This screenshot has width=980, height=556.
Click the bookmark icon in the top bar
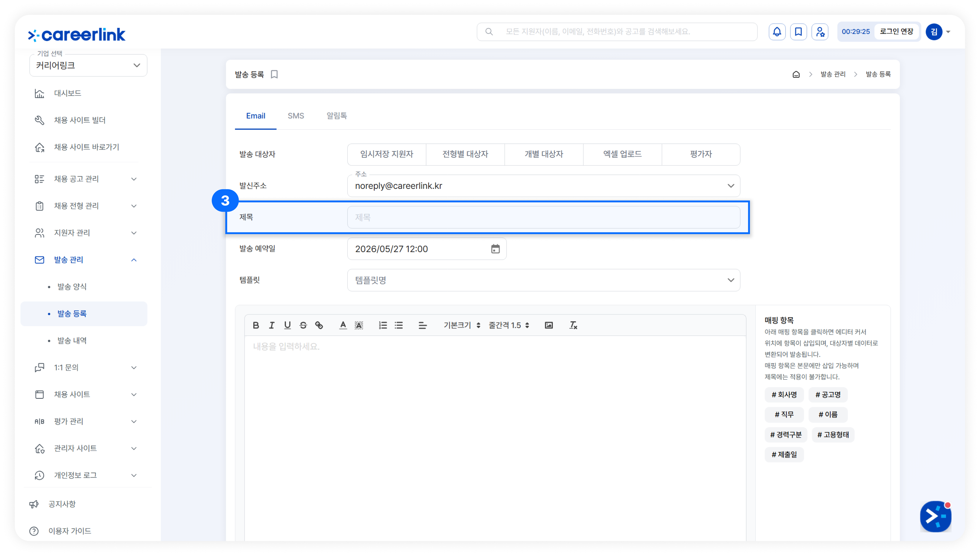[798, 32]
